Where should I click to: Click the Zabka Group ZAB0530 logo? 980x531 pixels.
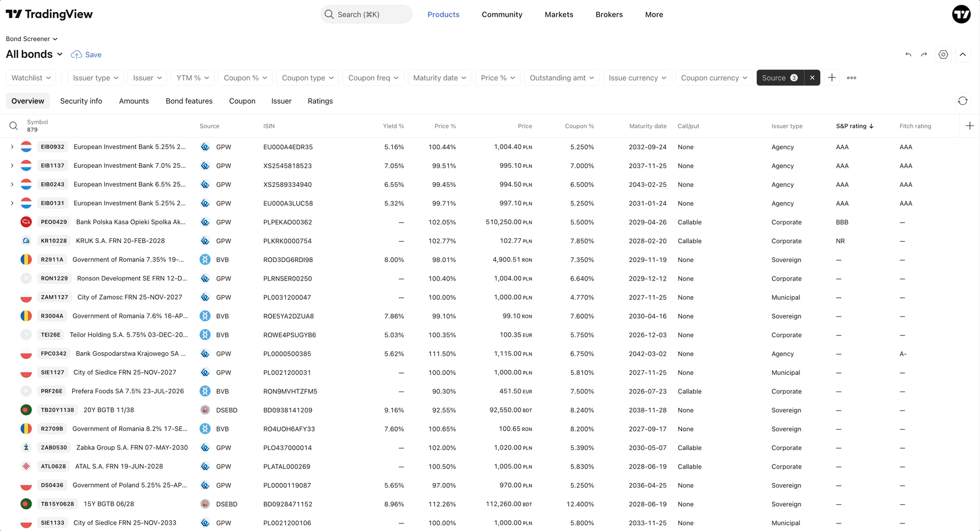26,448
